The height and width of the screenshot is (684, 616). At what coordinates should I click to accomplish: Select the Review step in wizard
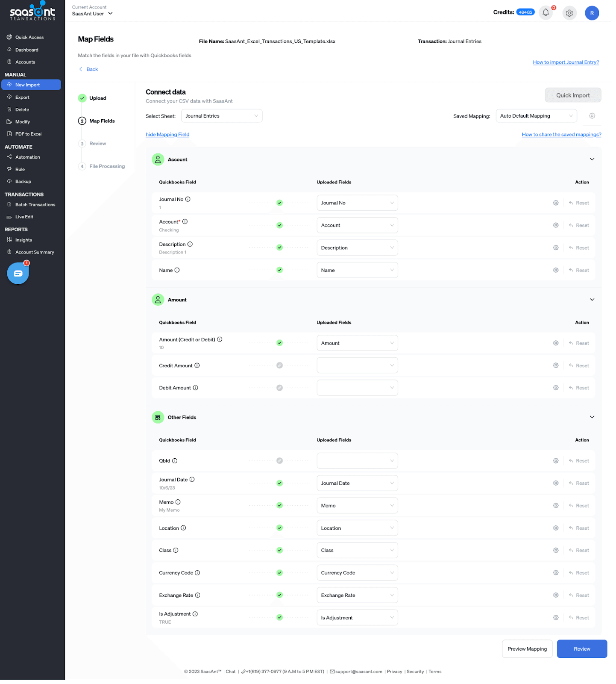(93, 144)
